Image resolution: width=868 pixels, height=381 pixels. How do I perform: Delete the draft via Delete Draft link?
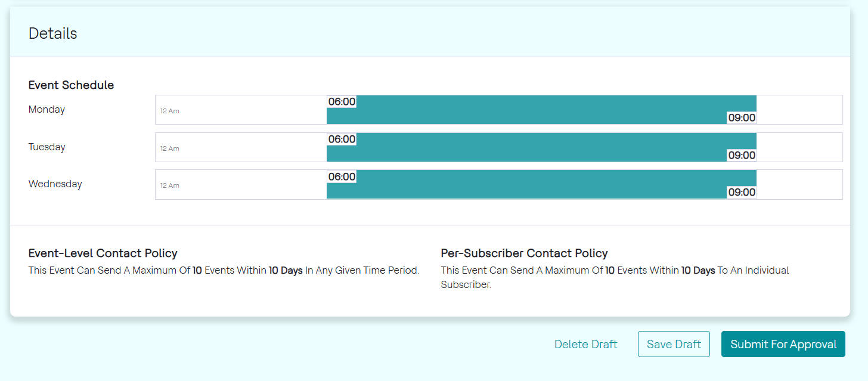pyautogui.click(x=585, y=344)
